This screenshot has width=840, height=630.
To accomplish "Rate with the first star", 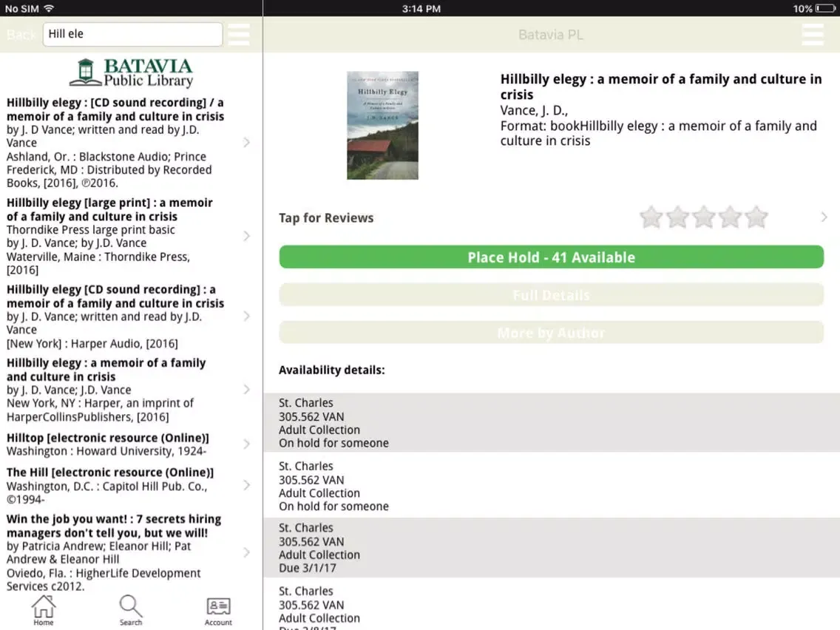I will [x=651, y=217].
